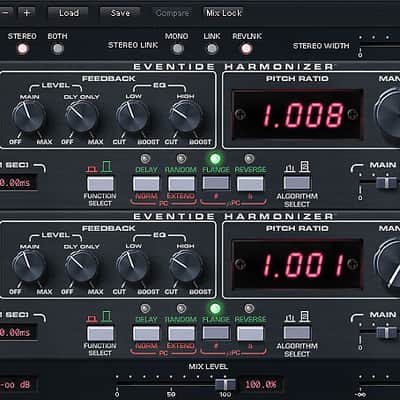The height and width of the screenshot is (400, 400).
Task: Click bottom unit right algorithm icon
Action: pyautogui.click(x=305, y=316)
